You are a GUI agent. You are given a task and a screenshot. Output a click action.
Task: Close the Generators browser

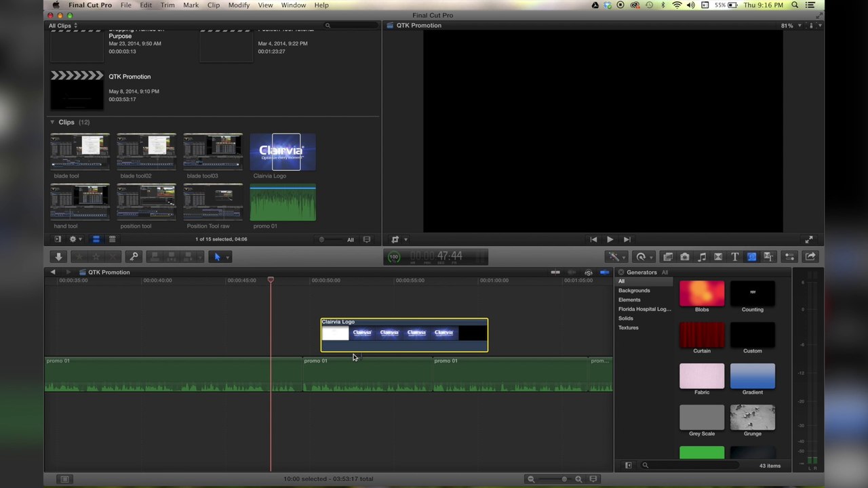click(620, 272)
